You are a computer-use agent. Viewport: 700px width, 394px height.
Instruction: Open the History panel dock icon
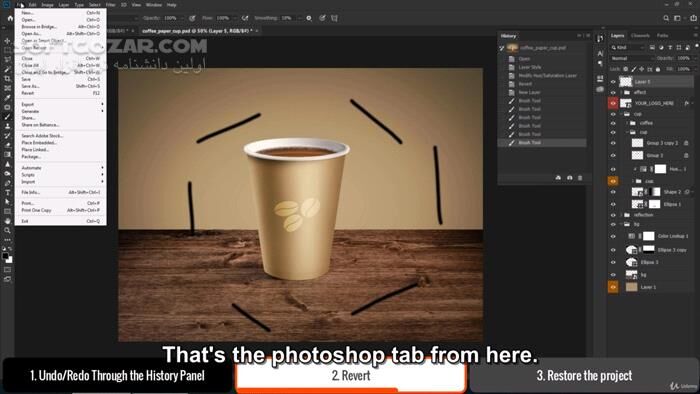600,38
